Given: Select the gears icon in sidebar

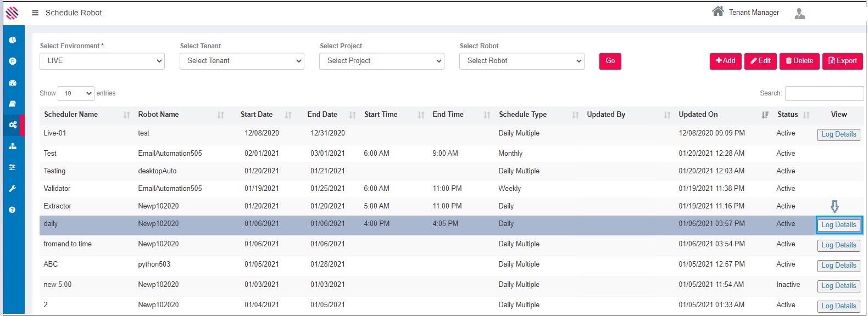Looking at the screenshot, I should point(13,125).
